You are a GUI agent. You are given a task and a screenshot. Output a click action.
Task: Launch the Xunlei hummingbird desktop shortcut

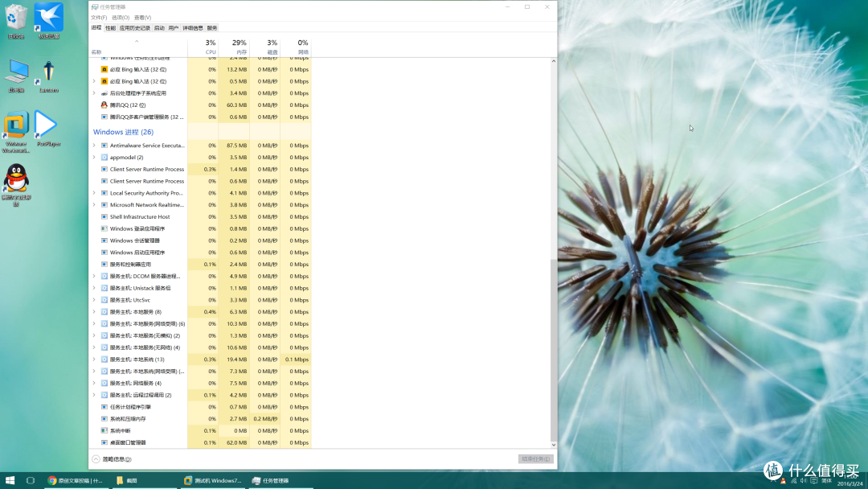[49, 21]
